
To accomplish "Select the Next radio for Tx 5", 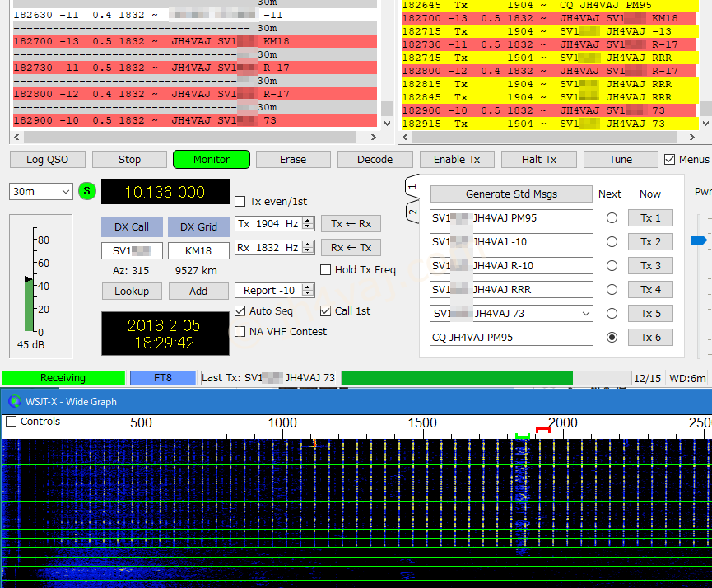I will pyautogui.click(x=612, y=314).
